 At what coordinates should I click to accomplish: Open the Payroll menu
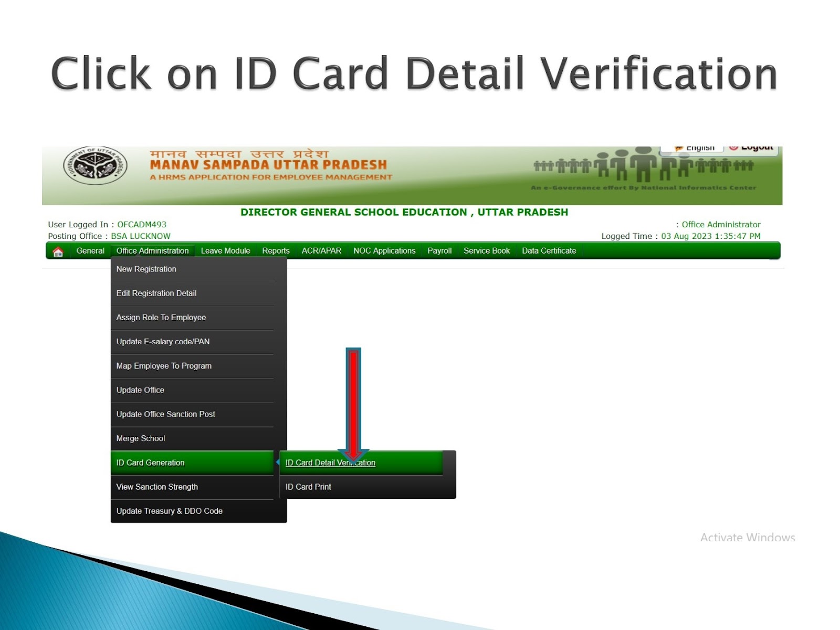[439, 251]
